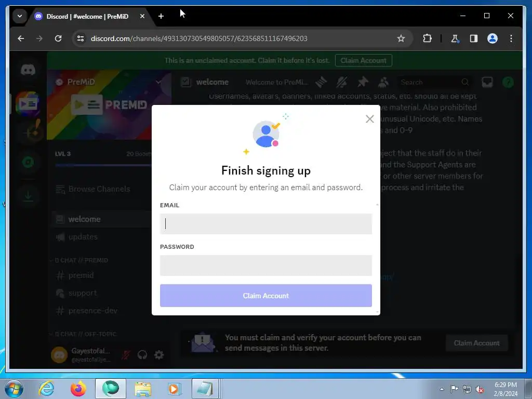Close the Discord browser tab
Screen dimensions: 532x399
coord(142,16)
